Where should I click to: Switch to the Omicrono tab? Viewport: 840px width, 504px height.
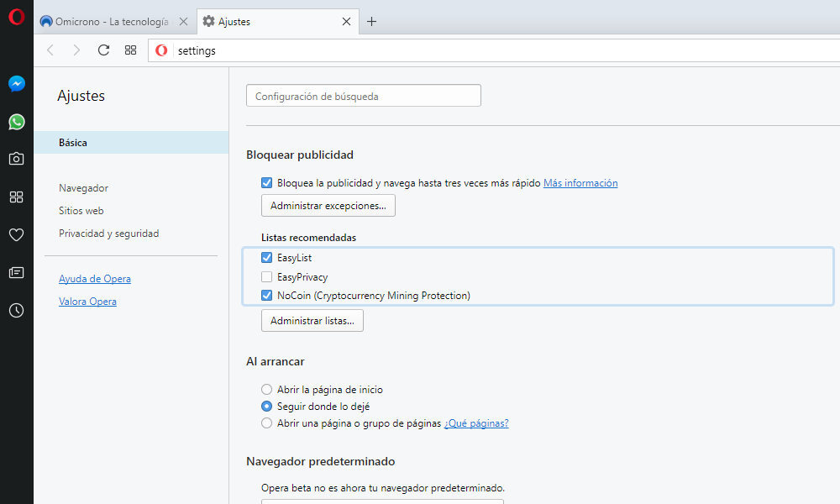coord(111,22)
